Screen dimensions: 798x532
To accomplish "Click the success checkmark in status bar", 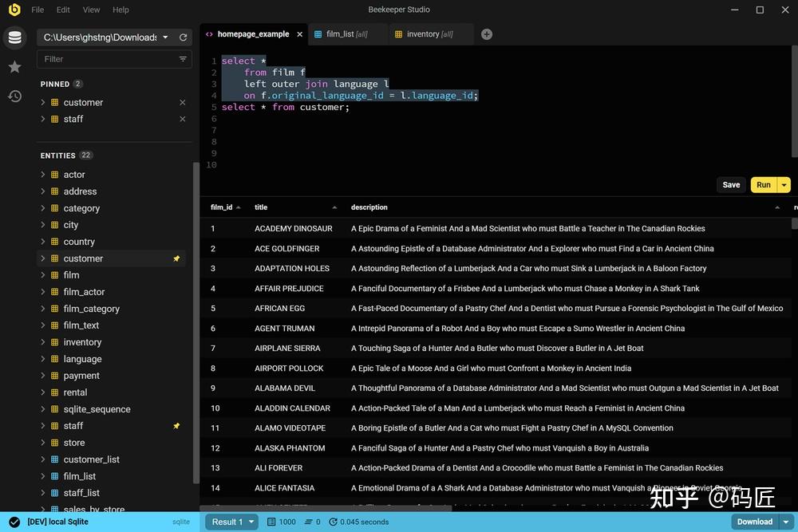I will [14, 521].
